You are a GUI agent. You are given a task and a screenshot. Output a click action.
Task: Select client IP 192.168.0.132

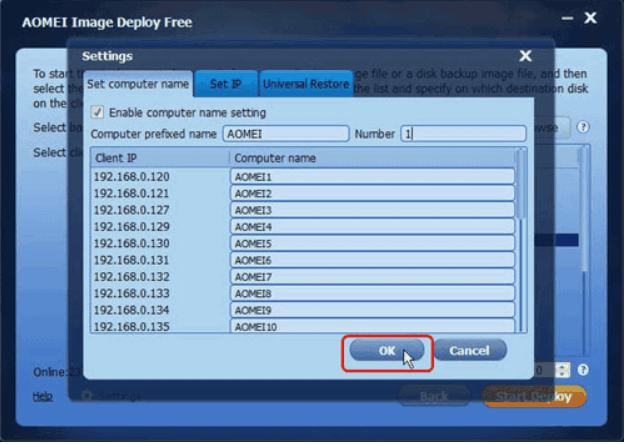(x=131, y=277)
